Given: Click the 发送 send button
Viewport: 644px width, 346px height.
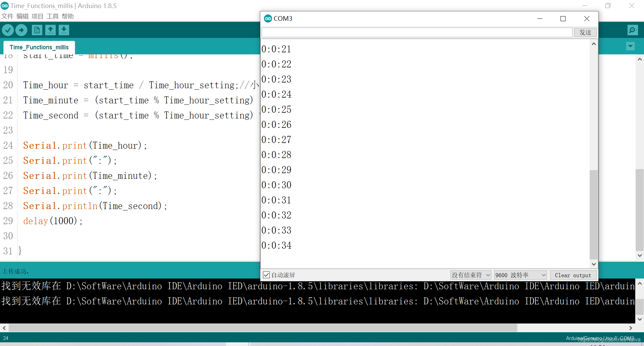Looking at the screenshot, I should coord(585,32).
